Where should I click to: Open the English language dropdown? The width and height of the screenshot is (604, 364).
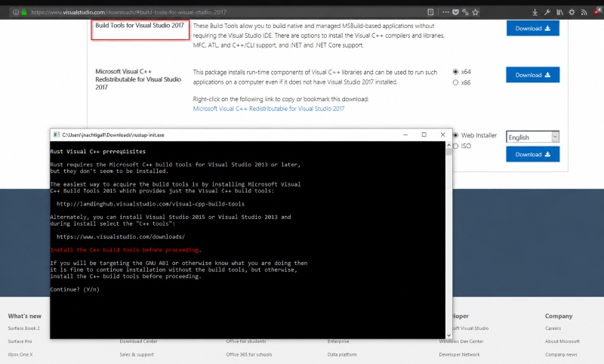(532, 137)
